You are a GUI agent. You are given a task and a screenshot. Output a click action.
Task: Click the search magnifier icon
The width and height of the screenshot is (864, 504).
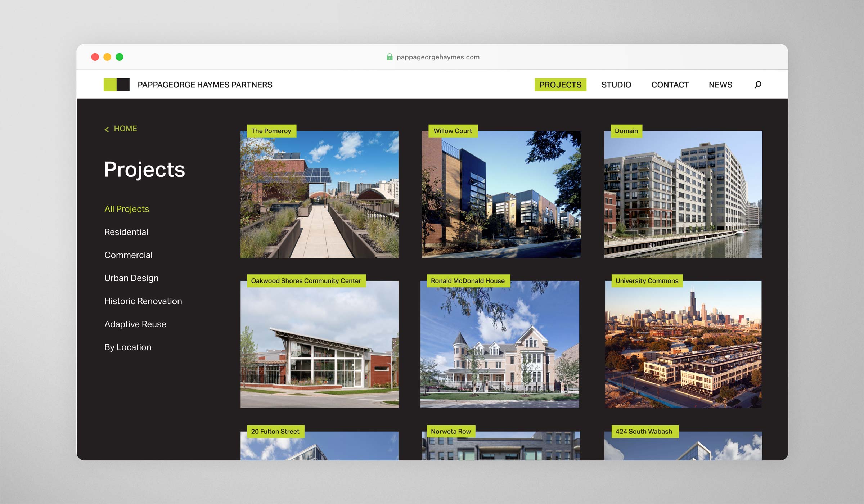pos(758,85)
